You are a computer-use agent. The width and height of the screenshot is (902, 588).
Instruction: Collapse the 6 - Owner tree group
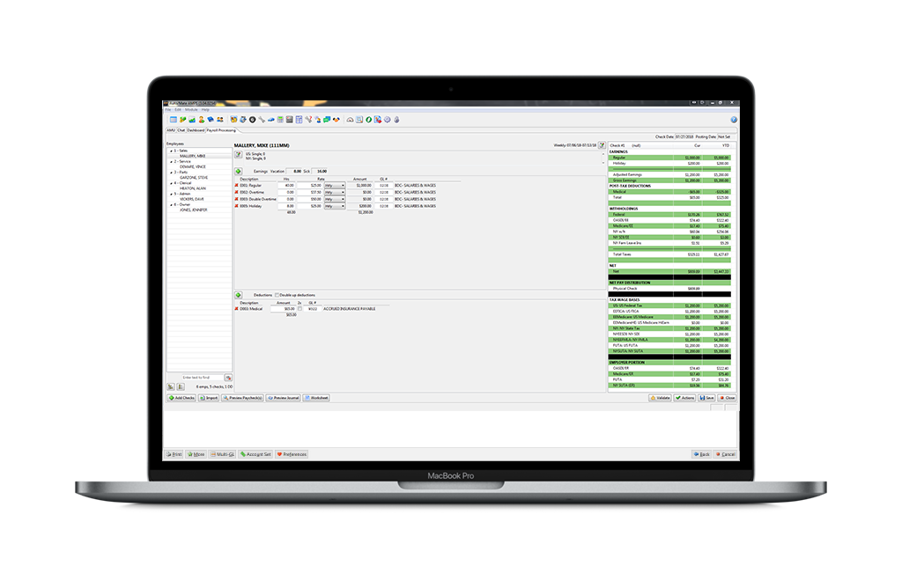[x=171, y=204]
